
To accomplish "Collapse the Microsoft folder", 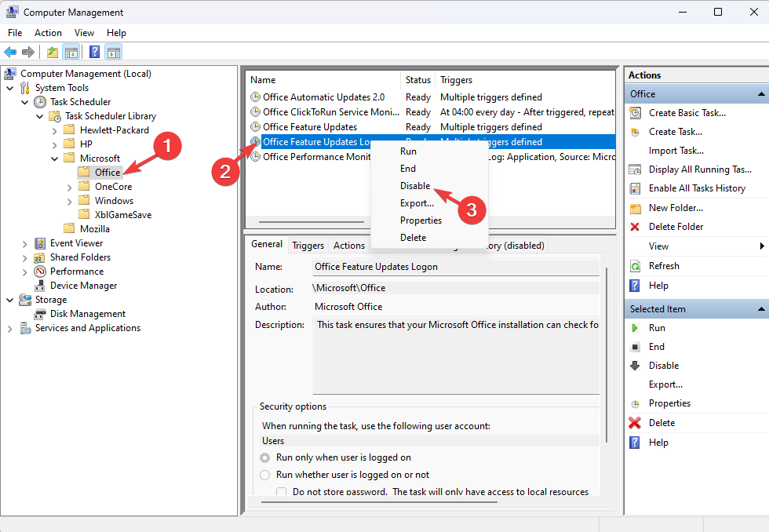I will coord(54,159).
